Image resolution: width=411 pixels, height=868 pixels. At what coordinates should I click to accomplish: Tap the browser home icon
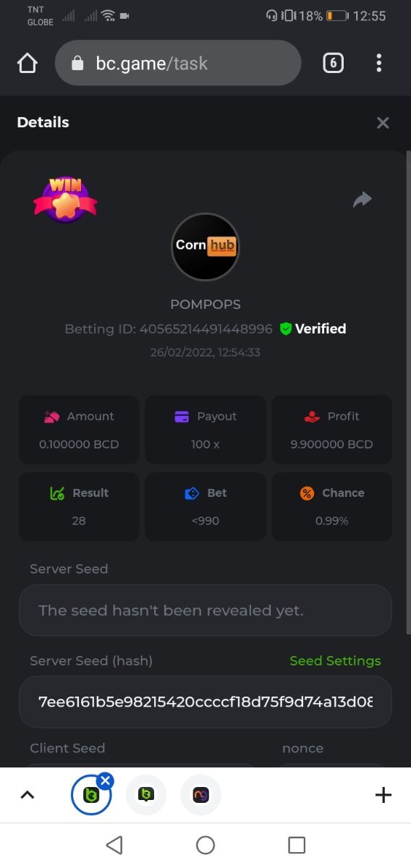(27, 64)
